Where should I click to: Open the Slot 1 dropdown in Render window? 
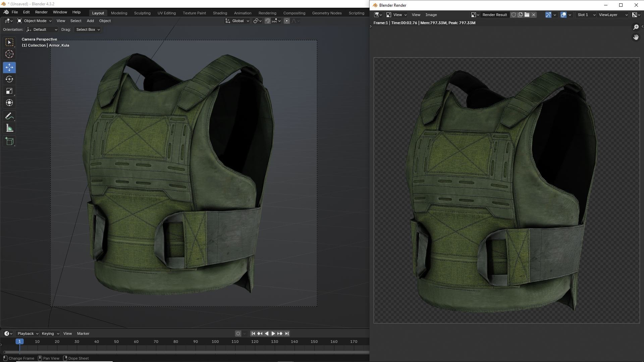click(586, 15)
